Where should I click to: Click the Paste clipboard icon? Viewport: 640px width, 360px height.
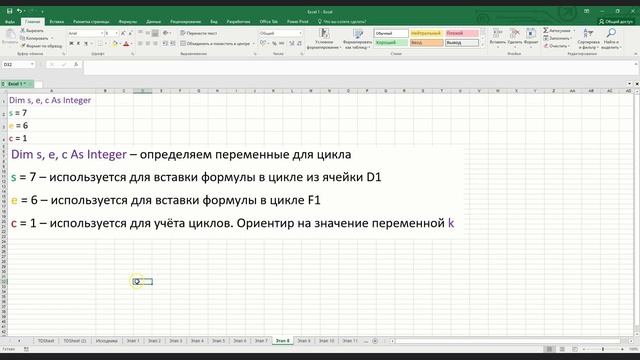point(10,34)
